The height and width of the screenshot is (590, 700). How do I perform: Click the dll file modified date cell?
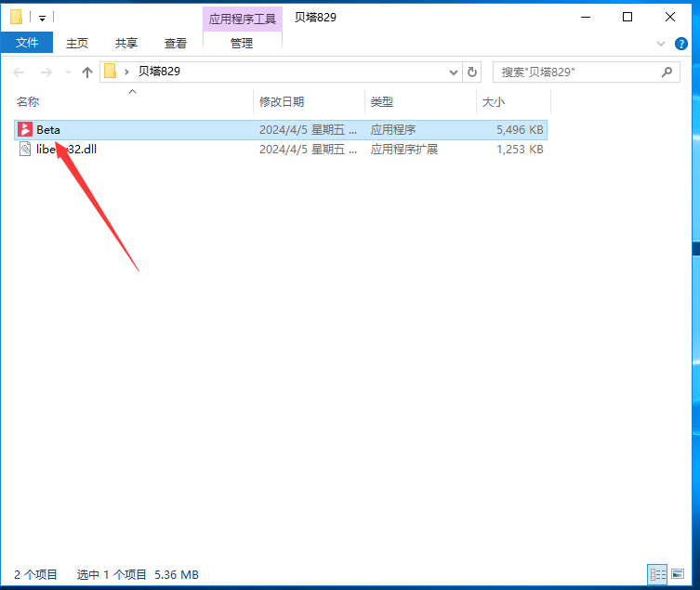click(308, 149)
